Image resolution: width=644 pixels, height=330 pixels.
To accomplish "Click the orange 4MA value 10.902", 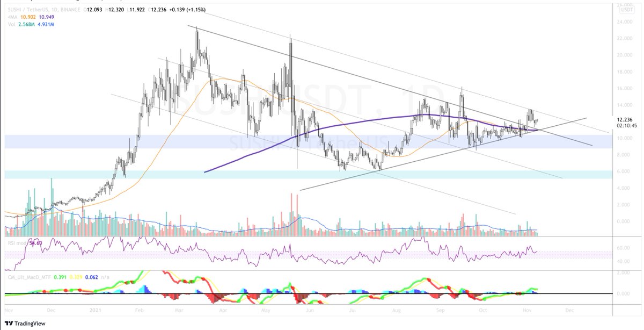I will click(28, 18).
